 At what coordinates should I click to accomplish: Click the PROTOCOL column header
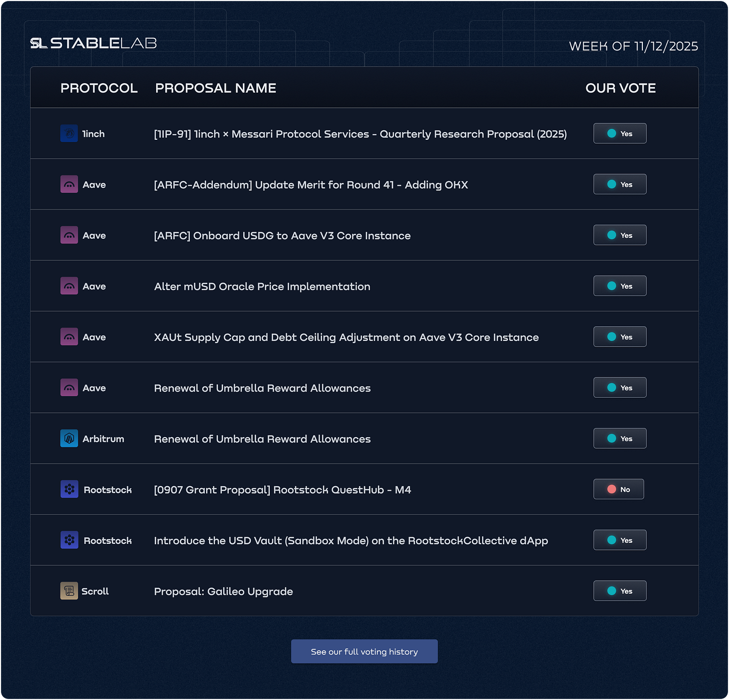pos(99,88)
